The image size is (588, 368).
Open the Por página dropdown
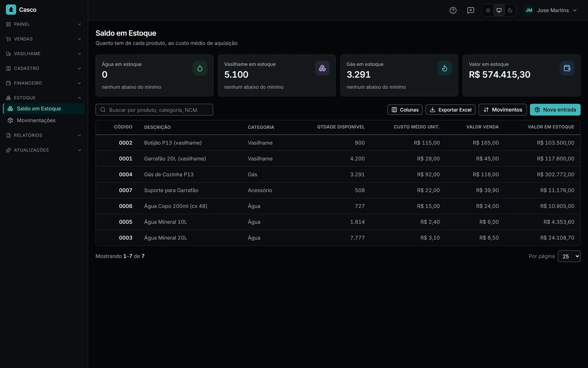(x=569, y=256)
